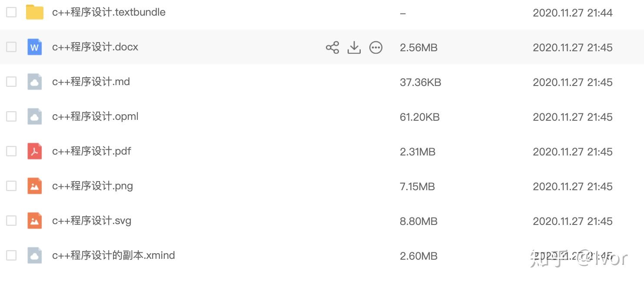644x284 pixels.
Task: Open the c++程序设计.textbundle folder name
Action: [109, 12]
